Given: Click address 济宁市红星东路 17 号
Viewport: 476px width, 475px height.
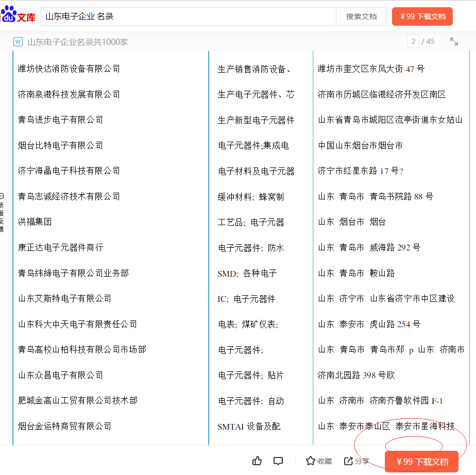Looking at the screenshot, I should (x=358, y=171).
